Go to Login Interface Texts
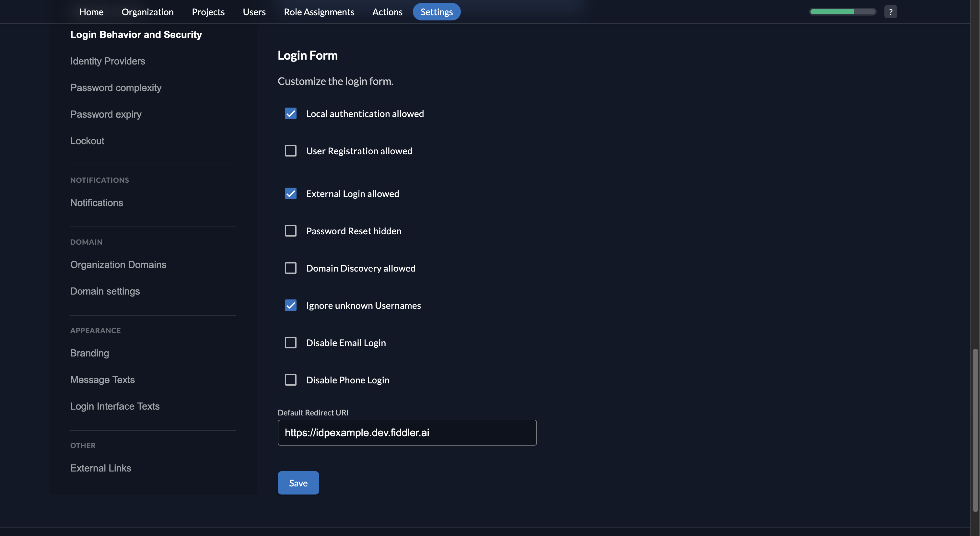Viewport: 980px width, 536px height. pyautogui.click(x=115, y=406)
